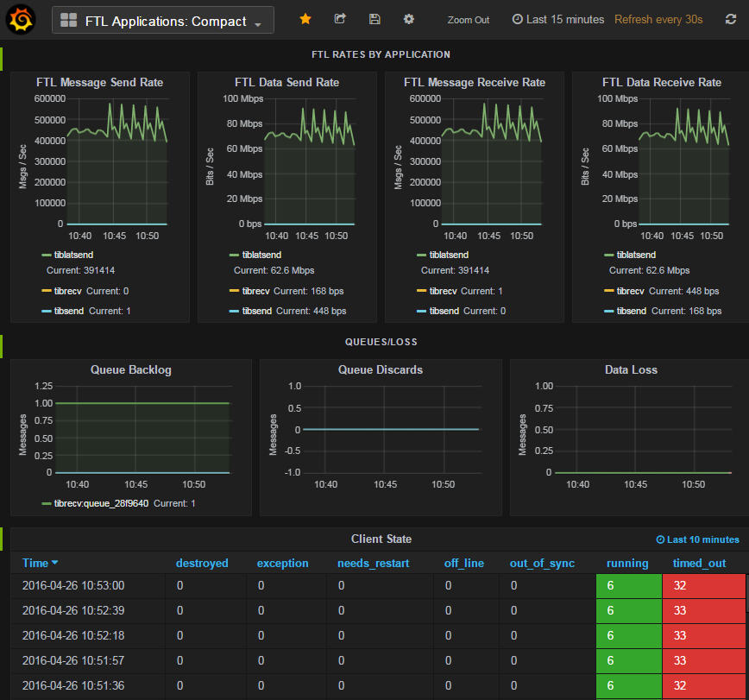The image size is (749, 700).
Task: Open the Last 10 minutes link in Client State
Action: 697,539
